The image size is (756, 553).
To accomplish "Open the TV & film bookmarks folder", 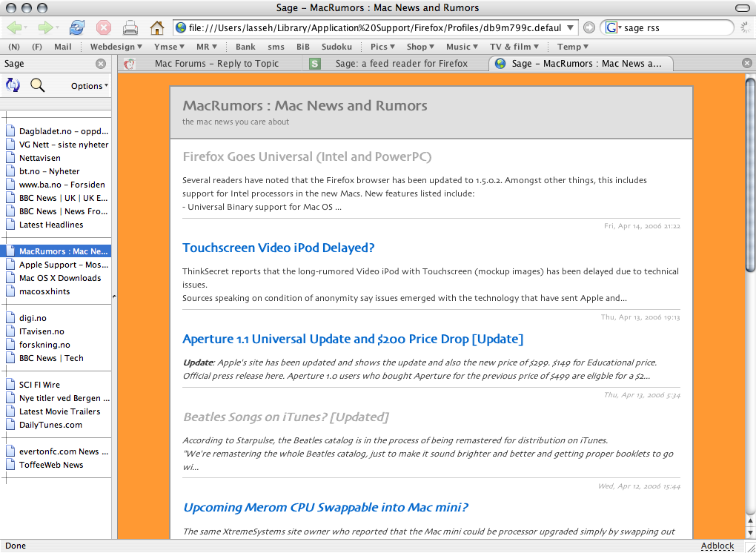I will coord(514,47).
